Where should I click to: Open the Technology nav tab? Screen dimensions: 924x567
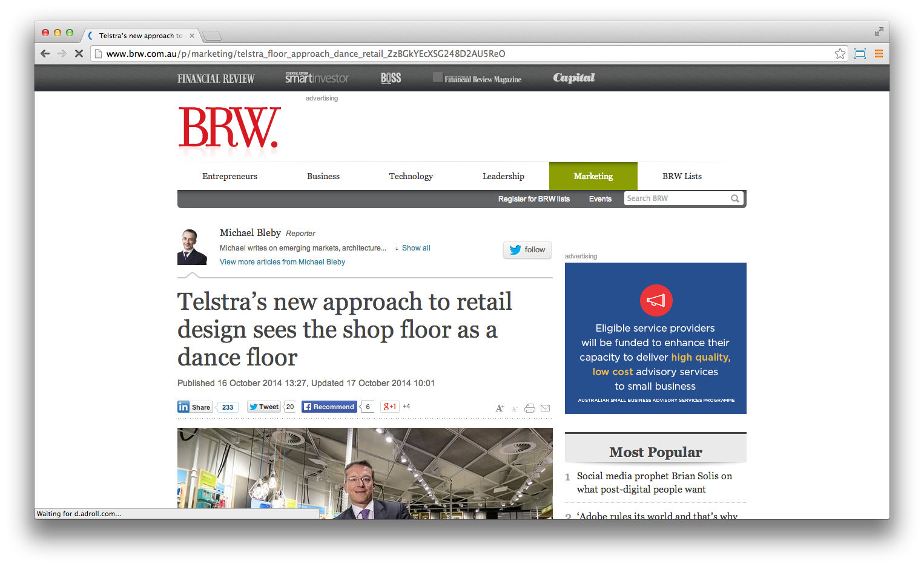(411, 176)
